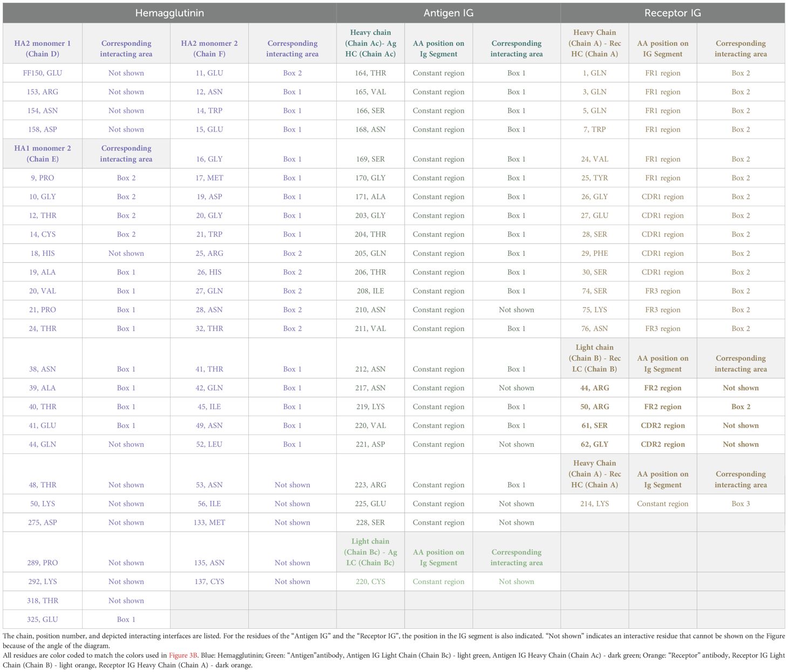Screen dimensions: 788x672
Task: Select the 220, CYS light chain residue
Action: click(x=370, y=582)
